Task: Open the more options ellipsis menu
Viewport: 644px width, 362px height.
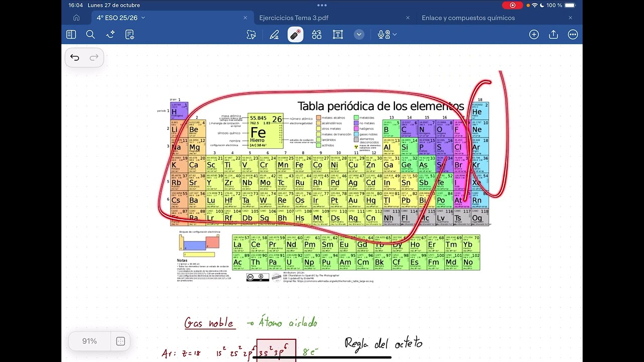Action: coord(573,34)
